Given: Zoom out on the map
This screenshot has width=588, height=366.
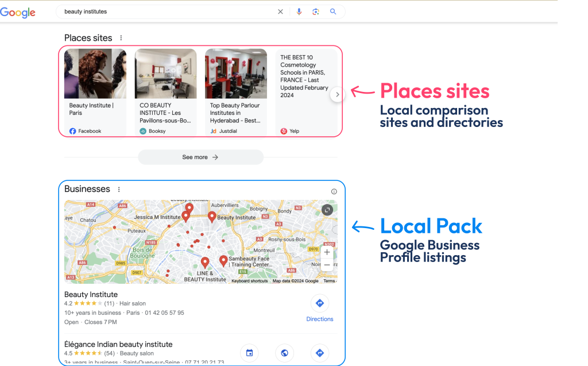Looking at the screenshot, I should point(327,265).
